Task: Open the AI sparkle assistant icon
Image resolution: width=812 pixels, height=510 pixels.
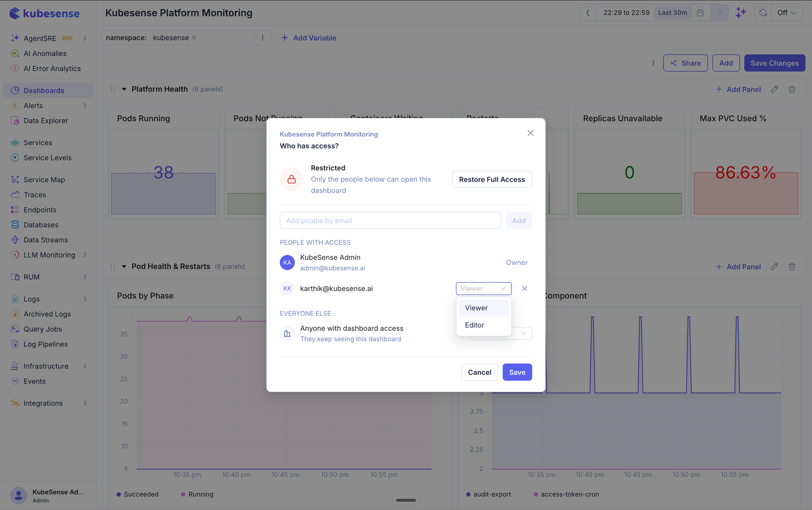Action: (x=741, y=13)
